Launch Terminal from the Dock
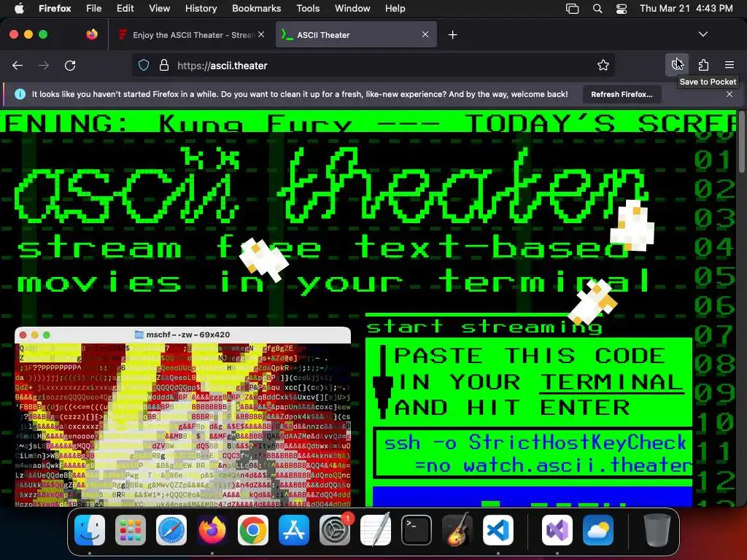The image size is (747, 560). click(x=417, y=530)
